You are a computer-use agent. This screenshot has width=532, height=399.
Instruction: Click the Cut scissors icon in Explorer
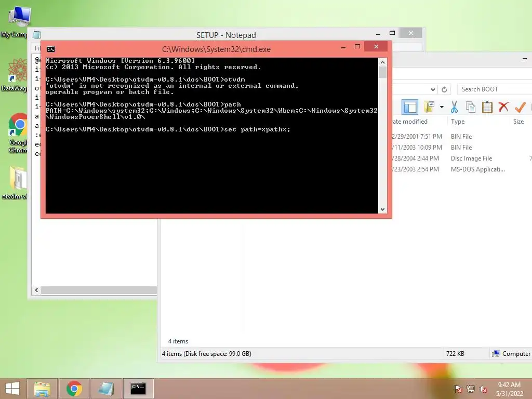[454, 107]
